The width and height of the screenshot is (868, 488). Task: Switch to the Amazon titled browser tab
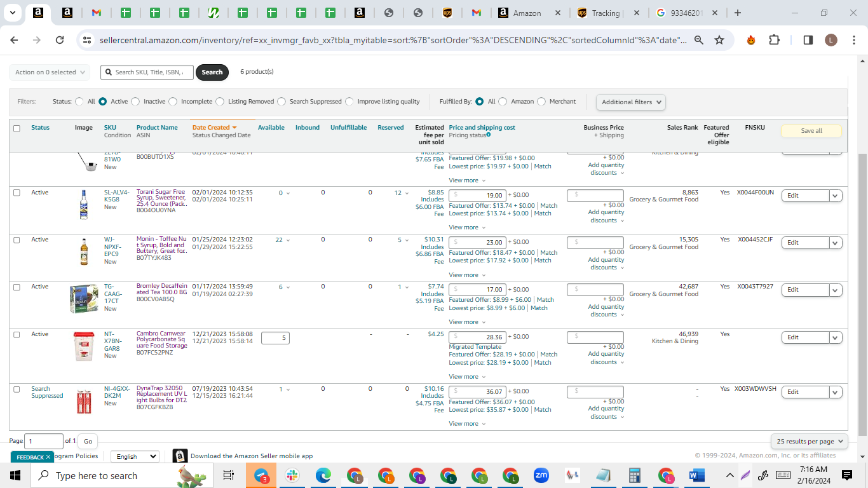click(528, 13)
